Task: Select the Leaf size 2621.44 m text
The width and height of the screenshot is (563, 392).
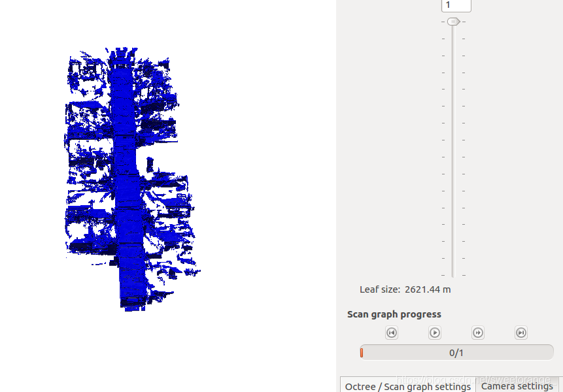Action: click(x=405, y=289)
